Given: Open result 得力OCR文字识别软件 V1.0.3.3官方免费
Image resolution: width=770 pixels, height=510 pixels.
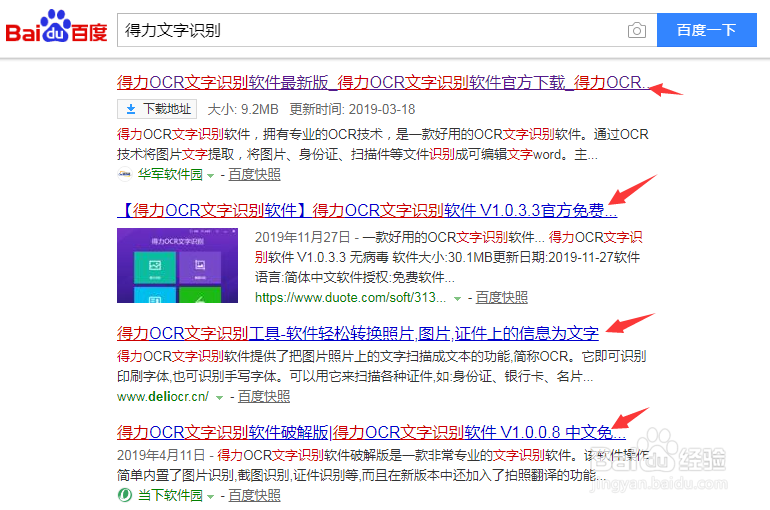Looking at the screenshot, I should point(367,211).
